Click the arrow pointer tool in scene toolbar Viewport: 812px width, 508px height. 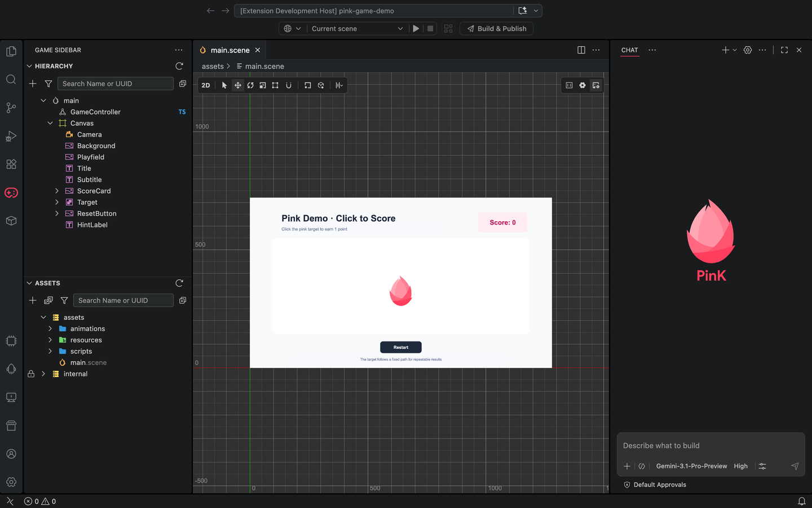click(x=224, y=85)
